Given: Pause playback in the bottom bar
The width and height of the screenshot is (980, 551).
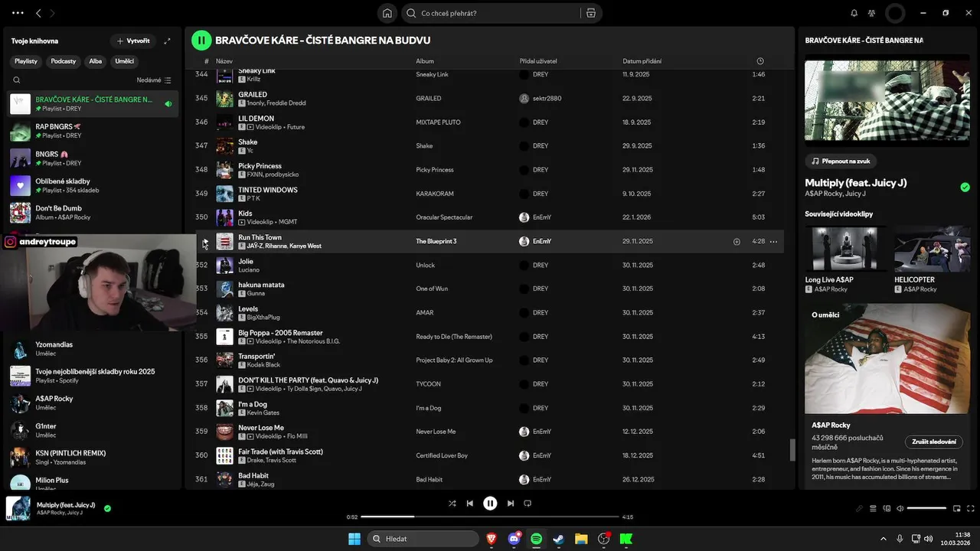Looking at the screenshot, I should coord(490,503).
